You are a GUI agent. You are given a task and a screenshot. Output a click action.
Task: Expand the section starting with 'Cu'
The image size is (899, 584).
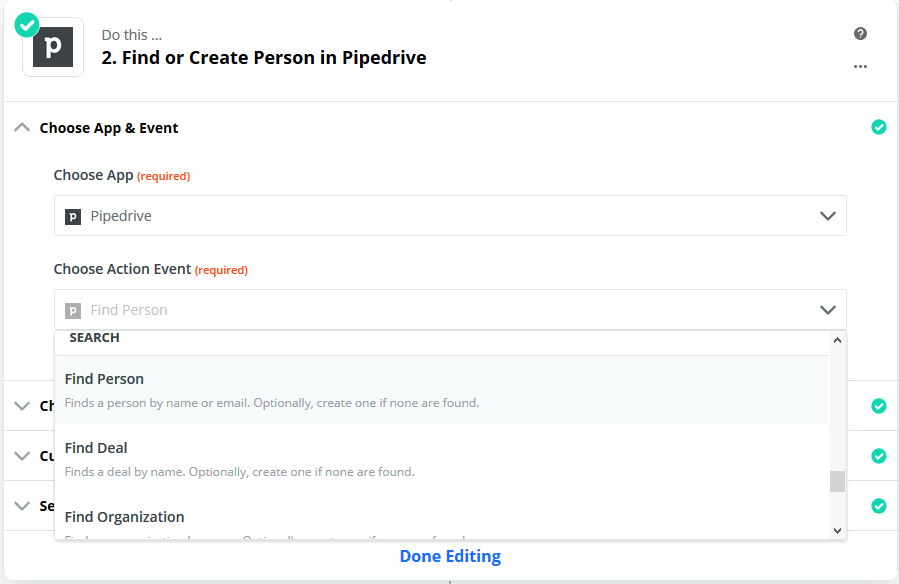[x=22, y=456]
